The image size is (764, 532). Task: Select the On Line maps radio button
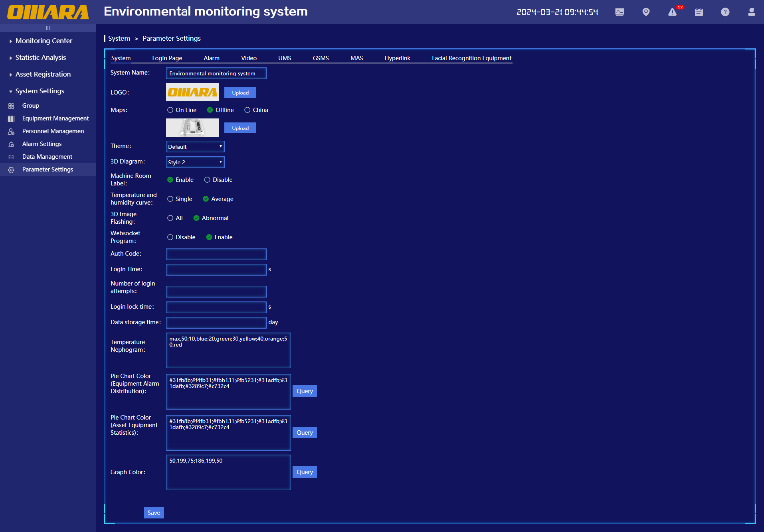tap(170, 110)
